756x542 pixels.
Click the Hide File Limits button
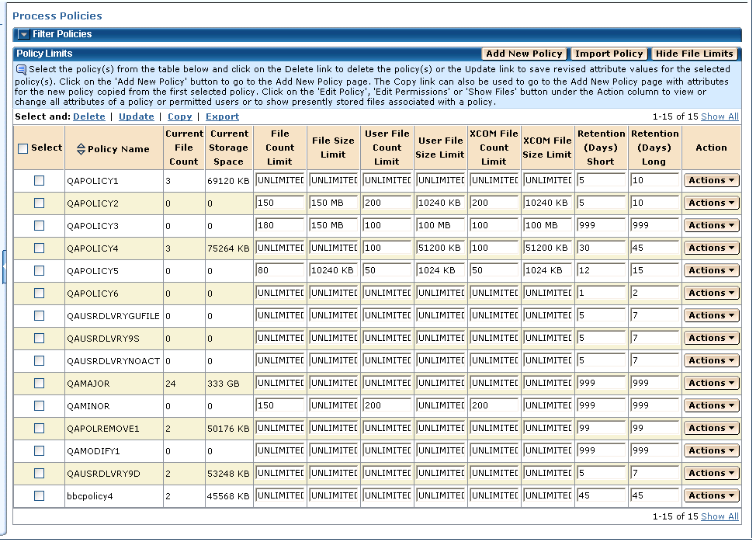point(694,54)
